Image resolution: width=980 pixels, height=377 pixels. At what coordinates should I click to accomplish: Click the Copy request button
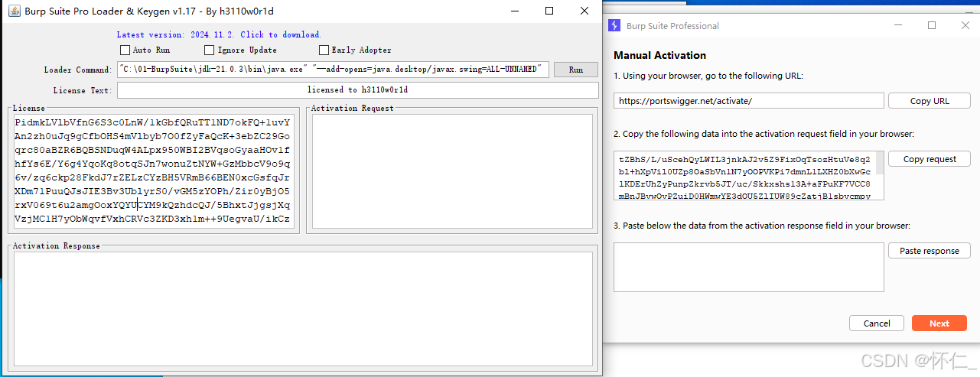[930, 159]
